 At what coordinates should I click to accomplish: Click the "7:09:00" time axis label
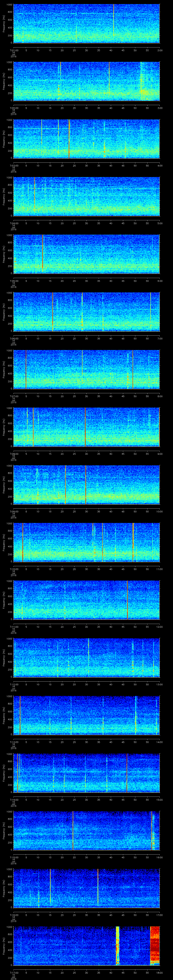(x=14, y=511)
